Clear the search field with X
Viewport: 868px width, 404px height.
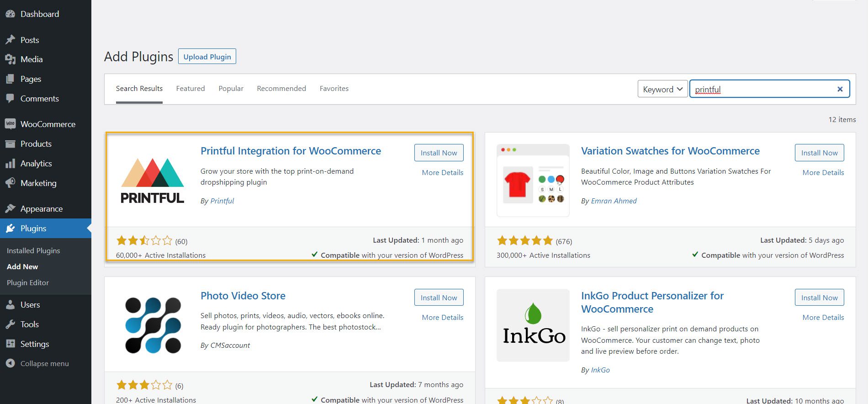[840, 89]
